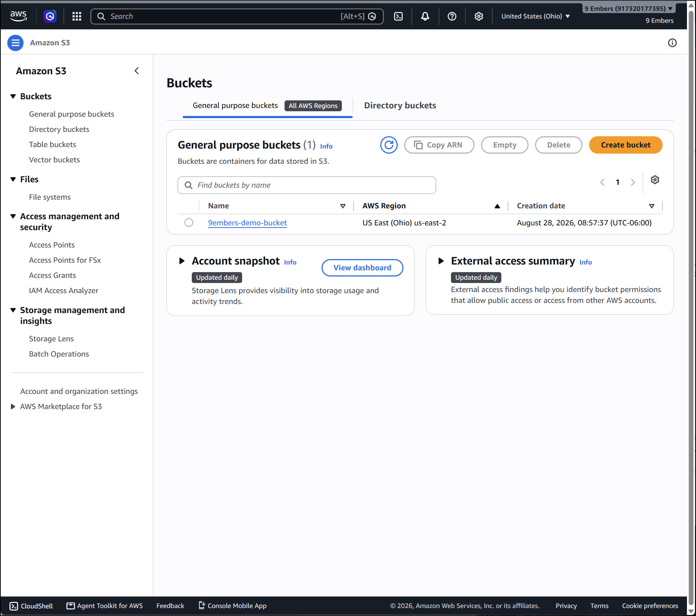Click the Create bucket button

tap(626, 145)
